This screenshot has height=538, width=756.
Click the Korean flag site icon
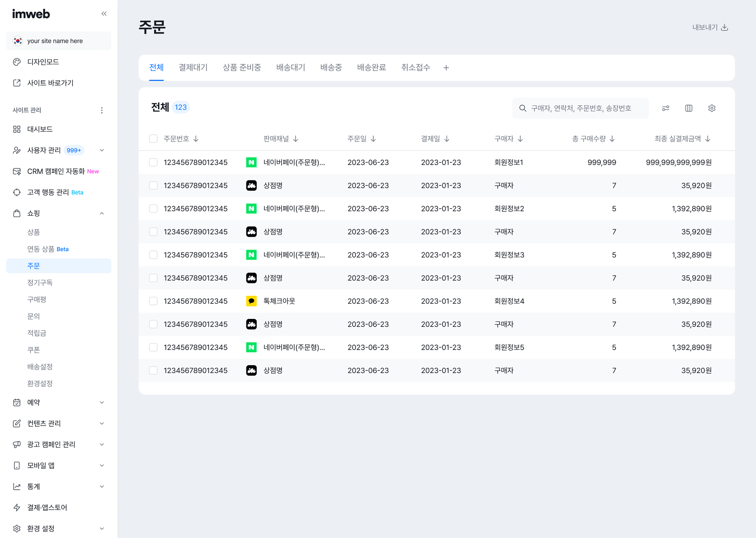click(17, 41)
